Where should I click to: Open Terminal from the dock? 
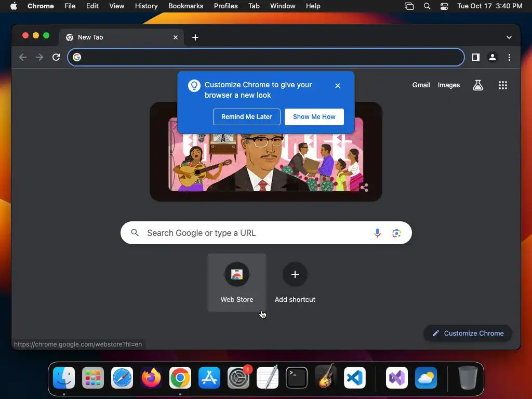tap(297, 378)
